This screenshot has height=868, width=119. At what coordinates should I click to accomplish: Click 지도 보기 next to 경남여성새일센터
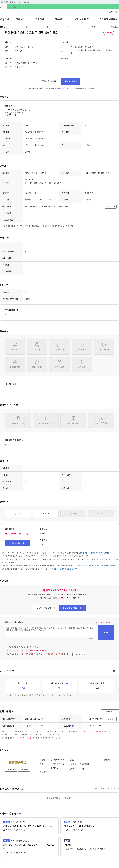[x=111, y=719]
